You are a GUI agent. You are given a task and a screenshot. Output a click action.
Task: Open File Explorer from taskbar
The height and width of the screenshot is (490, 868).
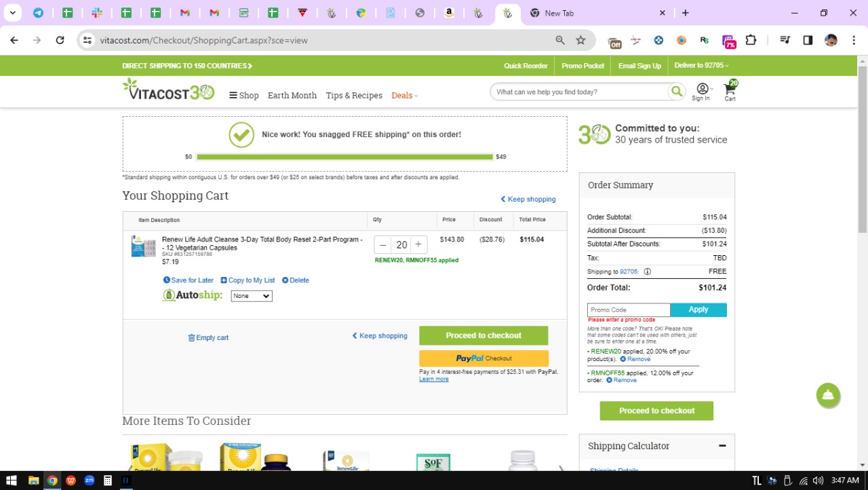pos(33,480)
